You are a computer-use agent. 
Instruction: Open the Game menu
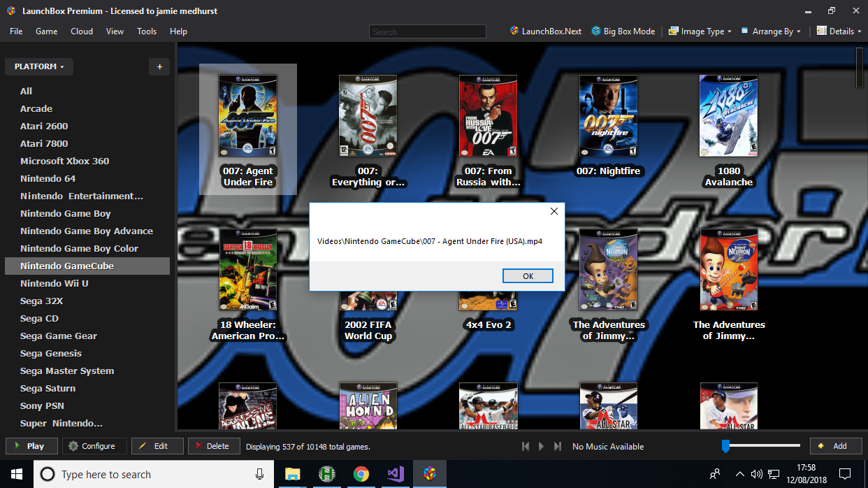(x=47, y=31)
